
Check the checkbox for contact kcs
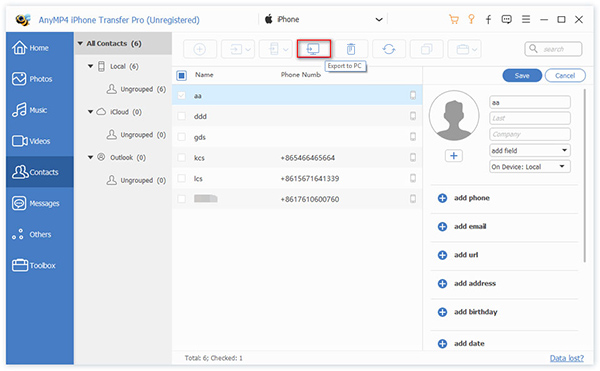[182, 157]
